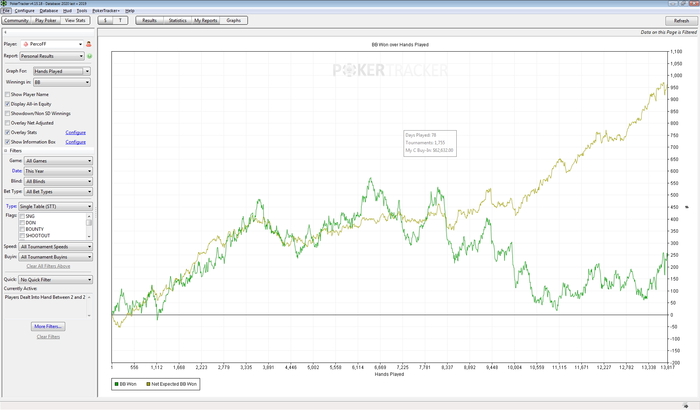Click the Refresh button

tap(680, 20)
